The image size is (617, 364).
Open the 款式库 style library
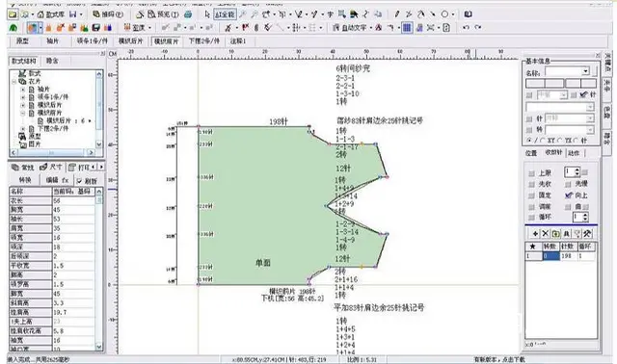pos(51,14)
